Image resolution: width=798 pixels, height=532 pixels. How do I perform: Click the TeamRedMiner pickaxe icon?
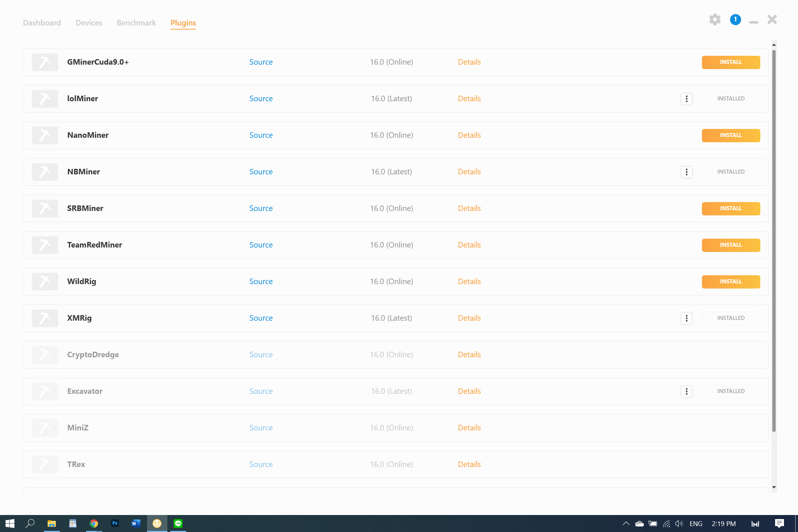pos(45,245)
